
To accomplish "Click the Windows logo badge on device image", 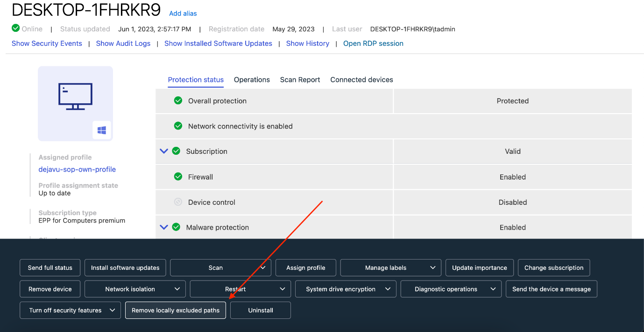I will [x=102, y=130].
